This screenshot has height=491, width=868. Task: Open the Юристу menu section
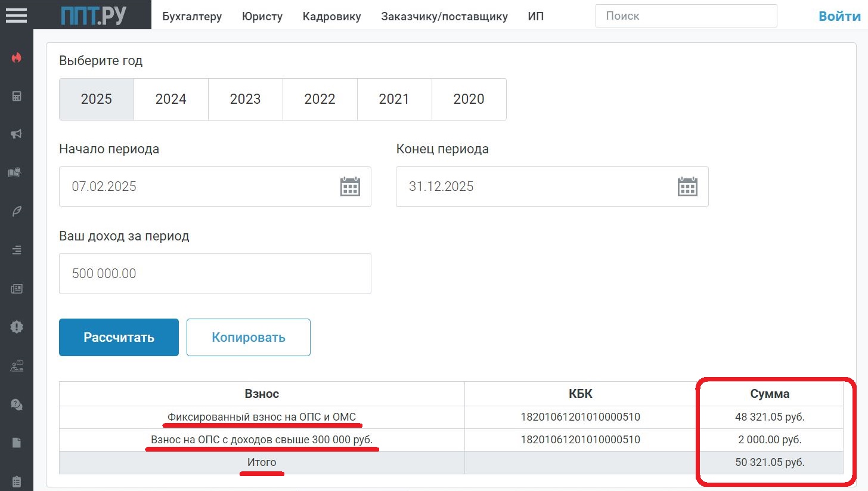point(262,16)
